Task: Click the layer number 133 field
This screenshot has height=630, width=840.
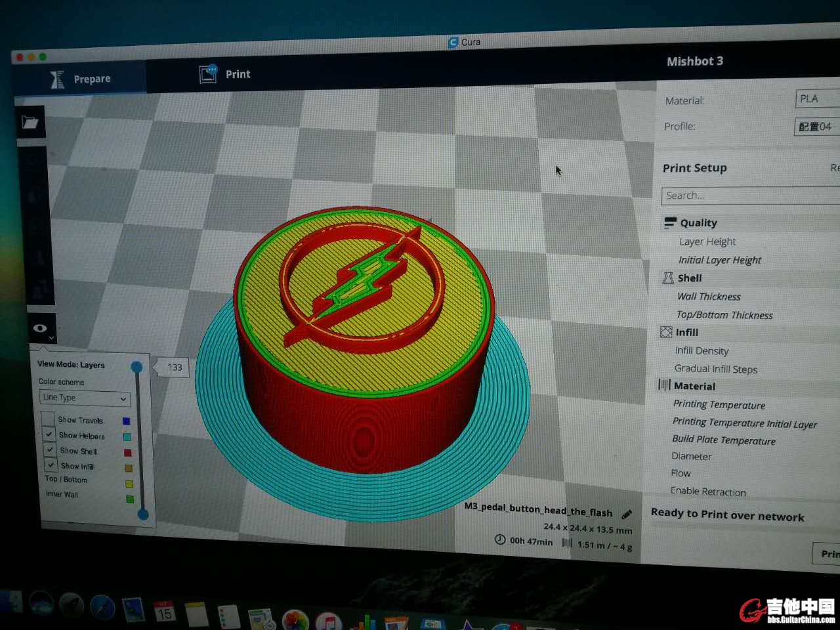Action: (x=175, y=367)
